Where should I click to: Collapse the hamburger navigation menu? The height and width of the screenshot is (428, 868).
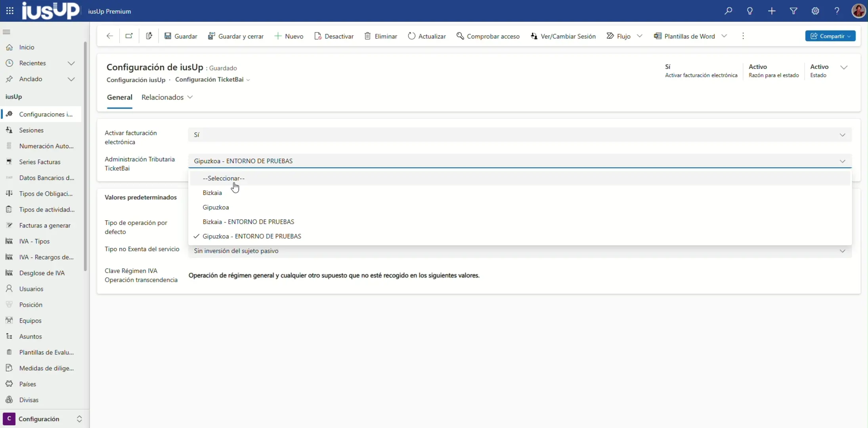(6, 32)
